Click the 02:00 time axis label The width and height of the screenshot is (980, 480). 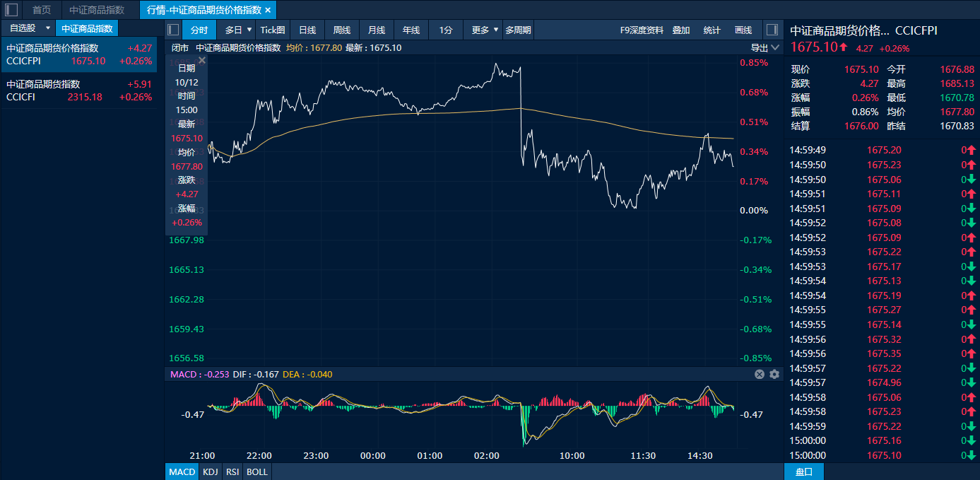[x=487, y=455]
